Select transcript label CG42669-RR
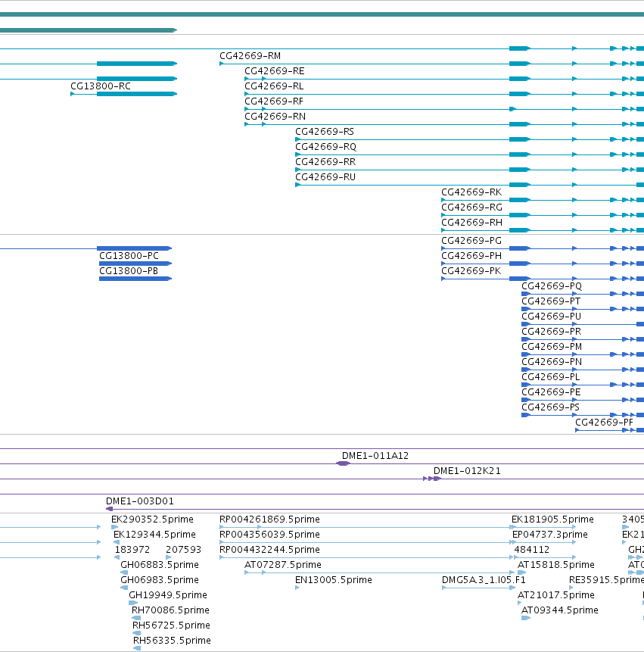The height and width of the screenshot is (652, 644). coord(325,162)
